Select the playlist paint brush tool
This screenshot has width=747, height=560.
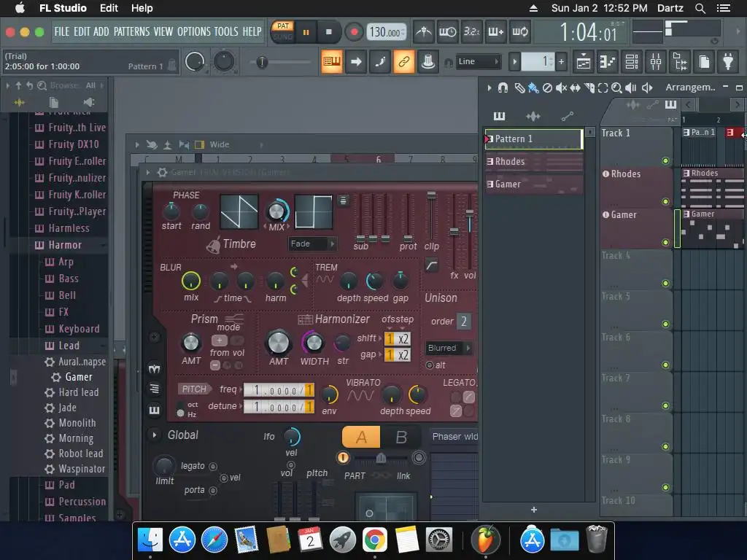(533, 87)
